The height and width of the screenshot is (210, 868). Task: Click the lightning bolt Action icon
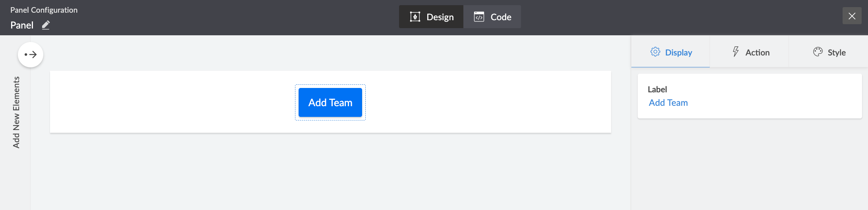tap(736, 52)
